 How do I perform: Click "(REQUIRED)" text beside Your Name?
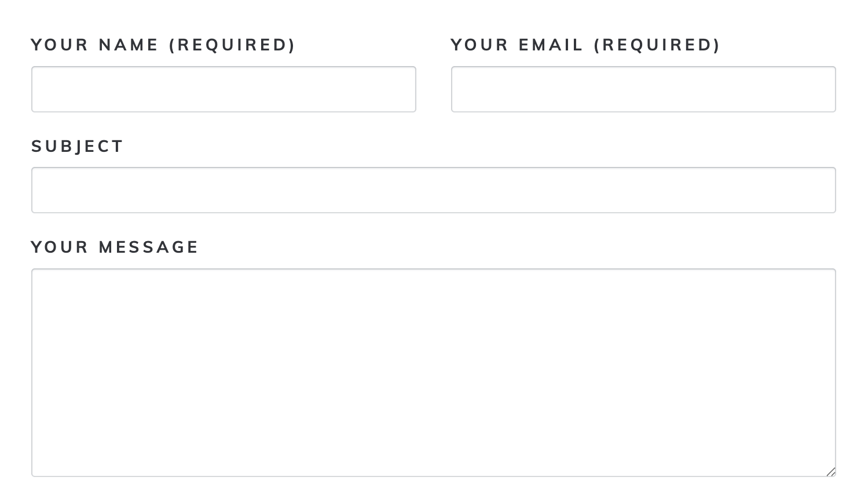point(232,45)
